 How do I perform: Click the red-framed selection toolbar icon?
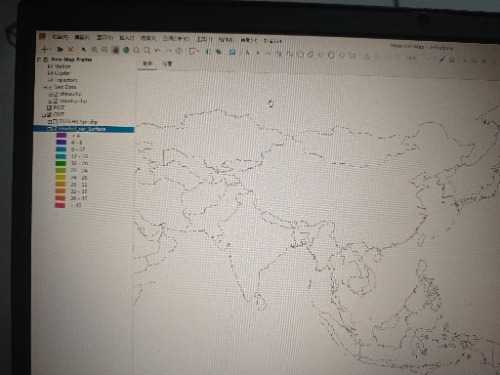click(x=192, y=51)
